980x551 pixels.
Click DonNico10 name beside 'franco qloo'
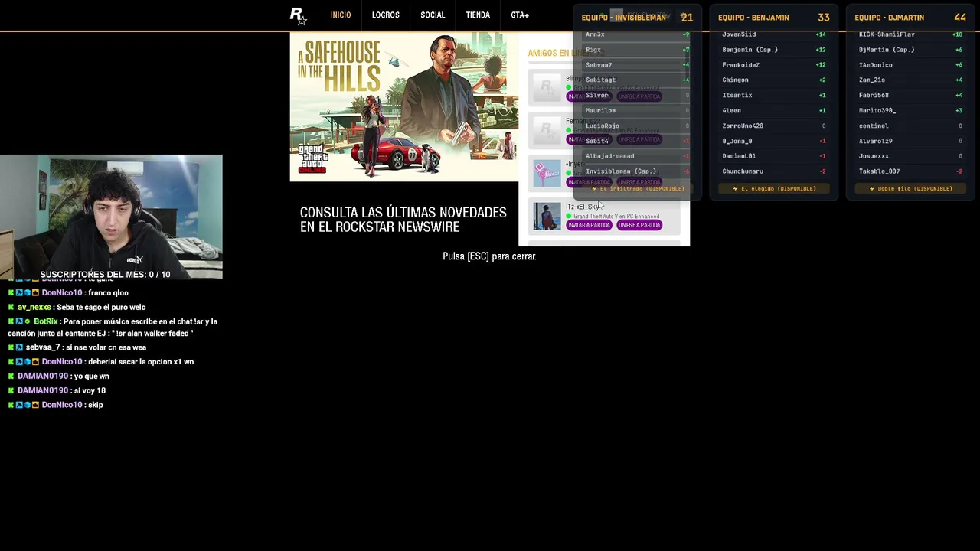(x=62, y=293)
